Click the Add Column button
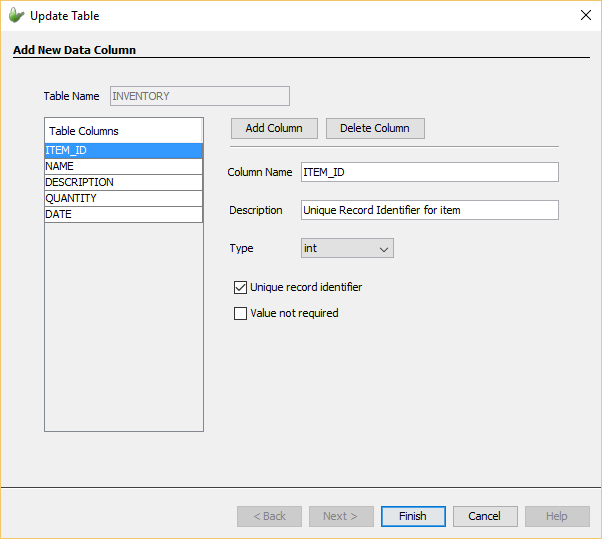602x539 pixels. [274, 128]
